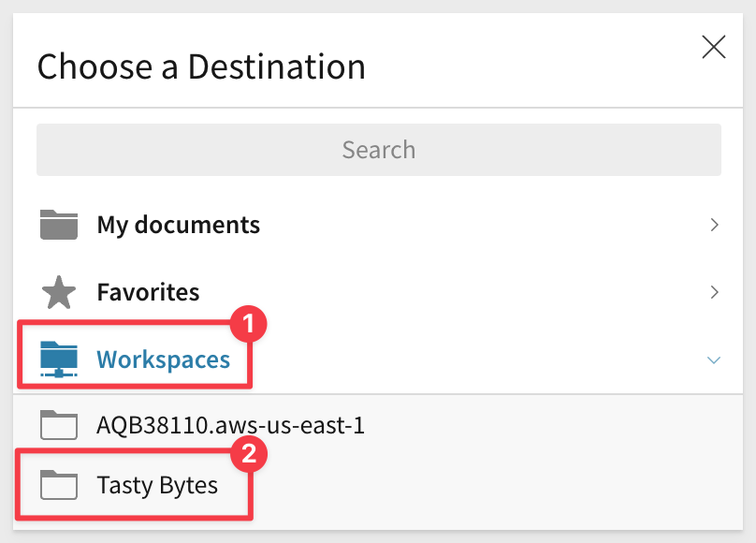Click the AQB38110.aws-us-east-1 folder icon
This screenshot has width=756, height=543.
(59, 426)
